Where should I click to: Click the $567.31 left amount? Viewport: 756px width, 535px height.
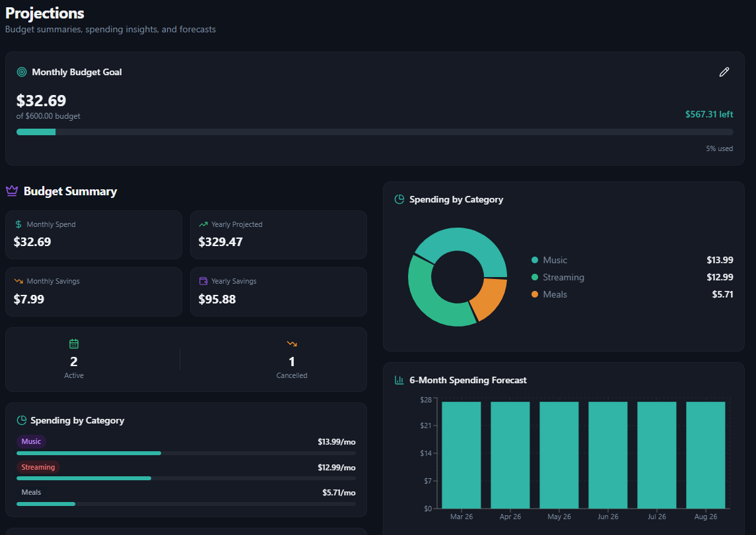pyautogui.click(x=709, y=114)
